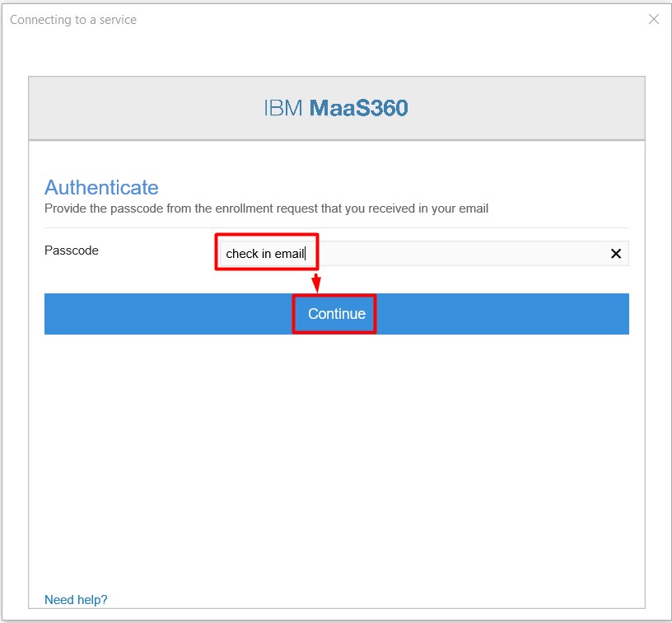Screen dimensions: 672x623
Task: Open the Need help? link
Action: (76, 599)
